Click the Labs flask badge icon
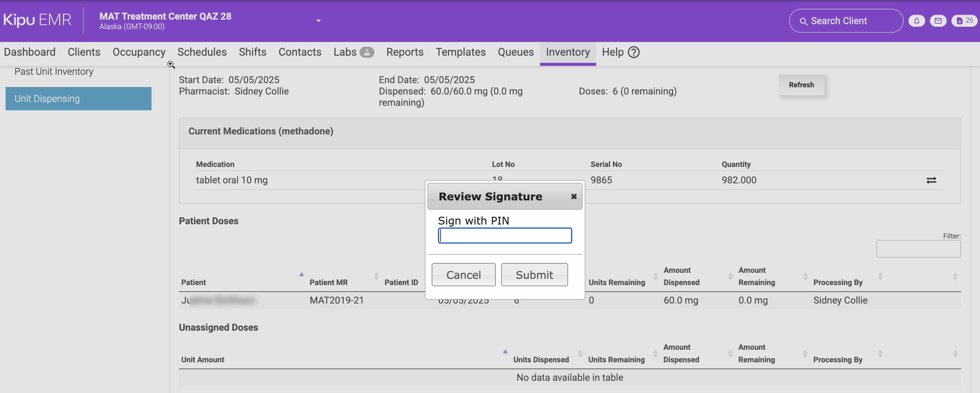The height and width of the screenshot is (393, 980). pos(367,52)
